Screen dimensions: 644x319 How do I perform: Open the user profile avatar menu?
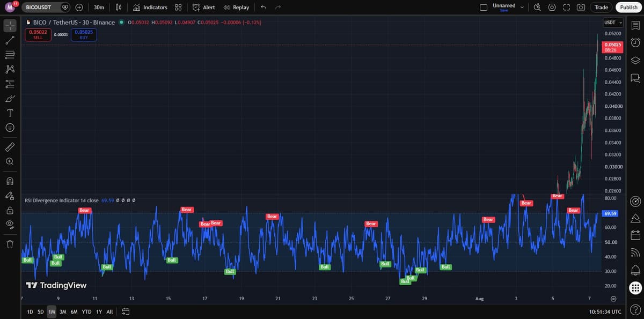10,7
